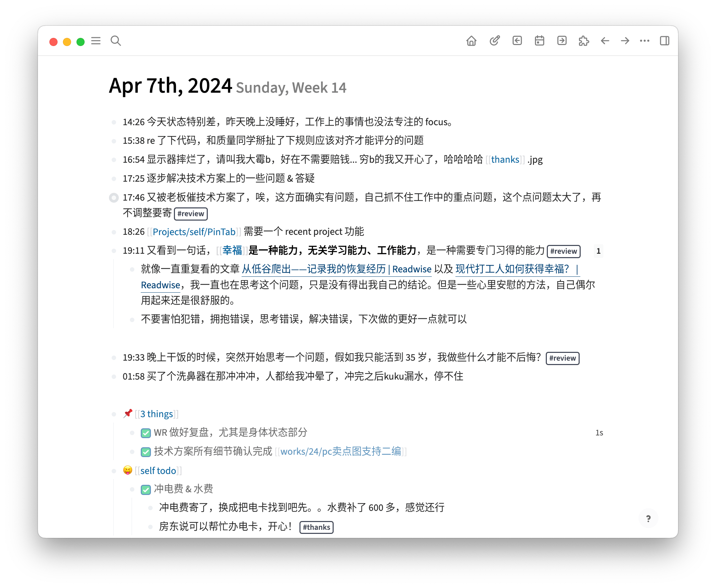Click the linked references count 1

coord(599,251)
